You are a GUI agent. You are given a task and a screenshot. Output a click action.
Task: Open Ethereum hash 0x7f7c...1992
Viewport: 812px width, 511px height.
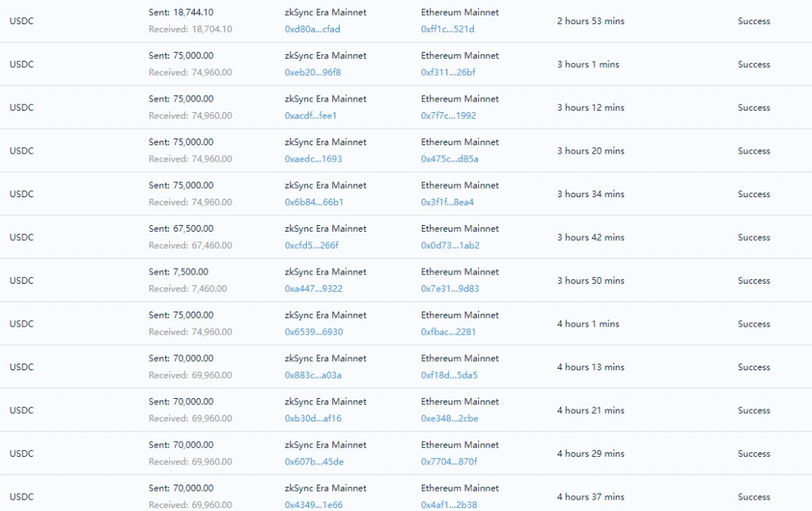448,116
